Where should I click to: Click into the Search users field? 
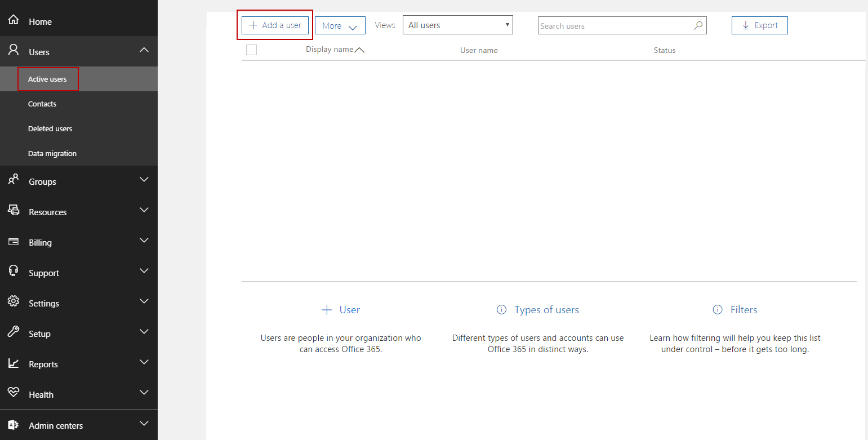click(x=614, y=26)
